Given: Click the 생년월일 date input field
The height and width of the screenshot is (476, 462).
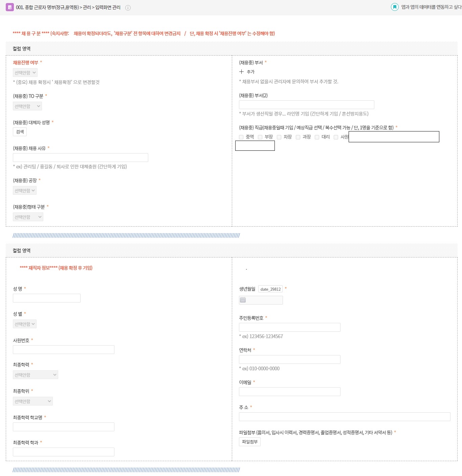Looking at the screenshot, I should point(261,300).
